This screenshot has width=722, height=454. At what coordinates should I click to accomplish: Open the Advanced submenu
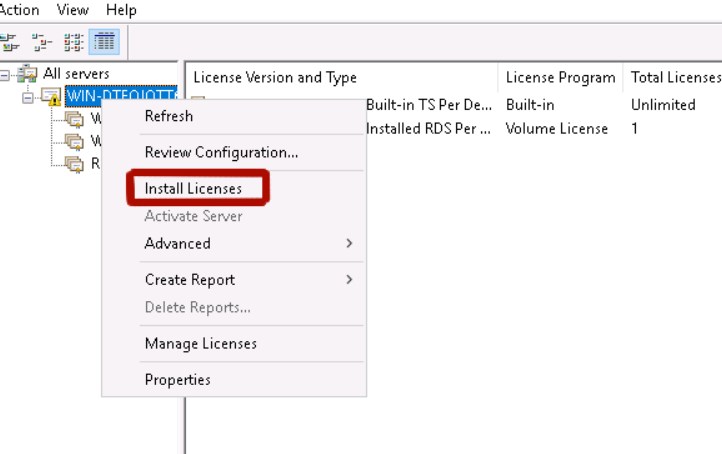(234, 243)
